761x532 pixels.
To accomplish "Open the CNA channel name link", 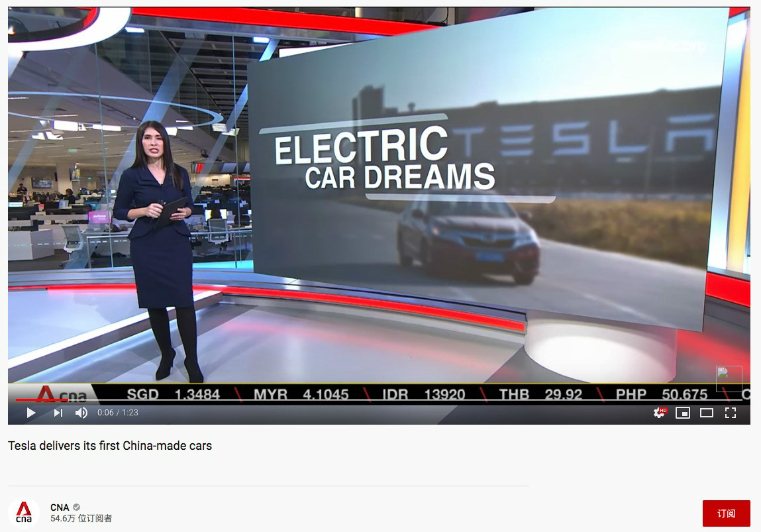I will (60, 507).
